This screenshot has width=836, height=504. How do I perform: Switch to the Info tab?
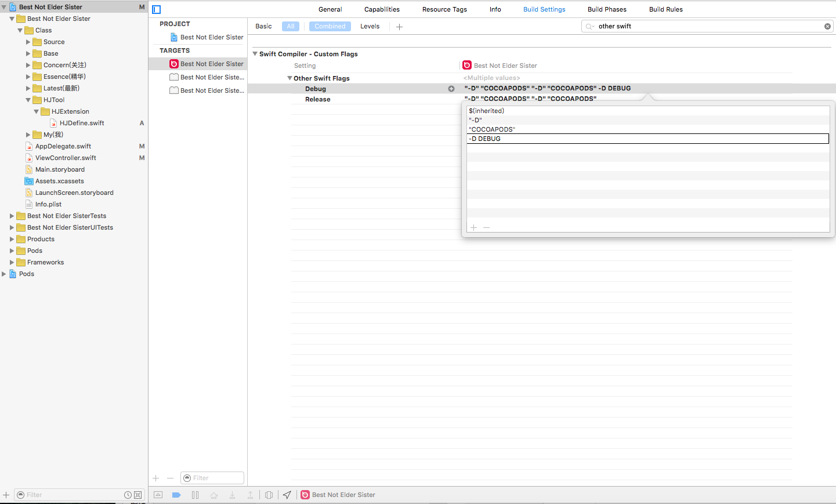pos(495,9)
